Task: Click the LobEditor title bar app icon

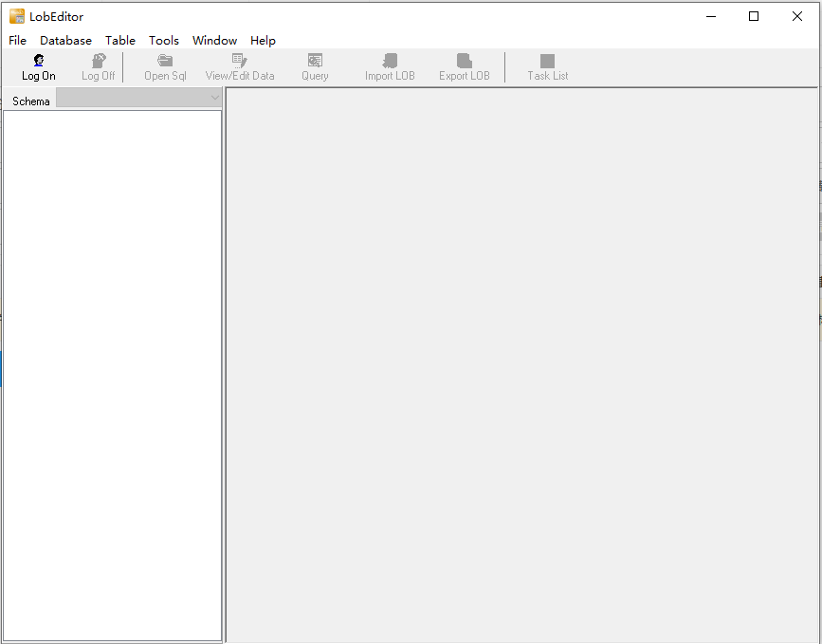Action: [x=17, y=16]
